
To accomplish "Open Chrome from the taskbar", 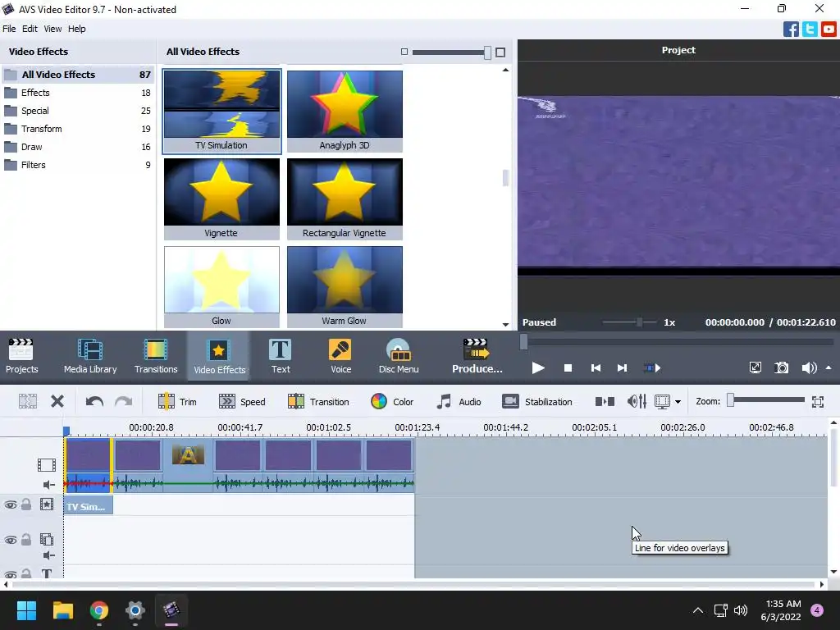I will pos(99,610).
